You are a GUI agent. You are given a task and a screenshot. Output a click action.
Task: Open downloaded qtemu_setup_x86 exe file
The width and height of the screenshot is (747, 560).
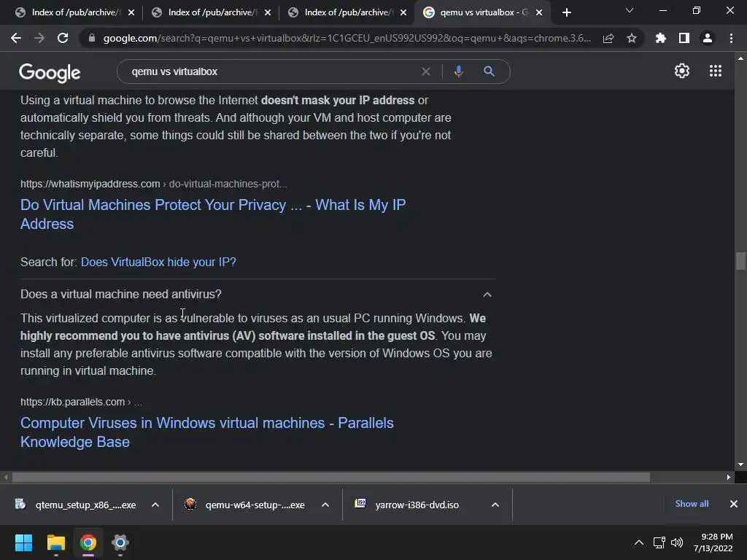76,505
